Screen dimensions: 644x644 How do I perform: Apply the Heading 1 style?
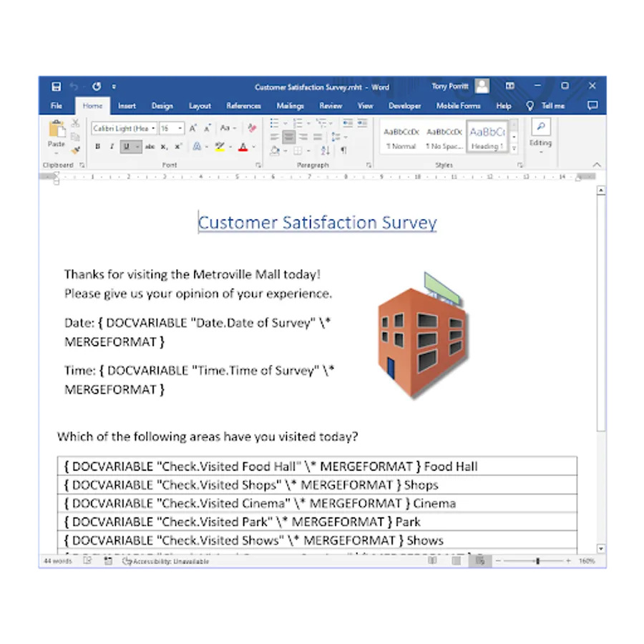coord(487,137)
